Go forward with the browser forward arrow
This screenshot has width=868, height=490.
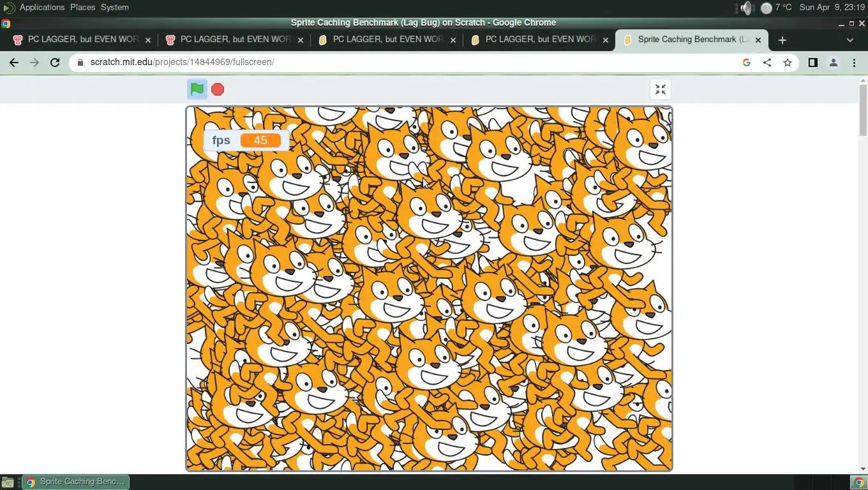pos(34,63)
